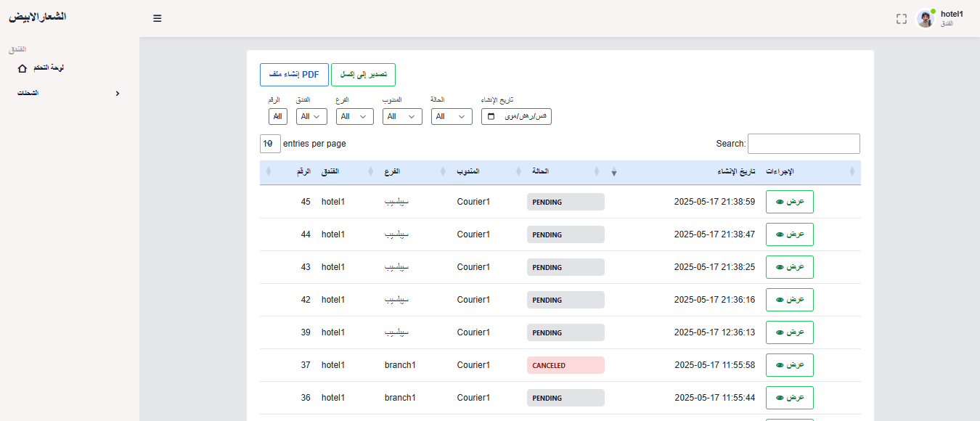The height and width of the screenshot is (421, 980).
Task: Open the hotel filter dropdown
Action: 311,116
